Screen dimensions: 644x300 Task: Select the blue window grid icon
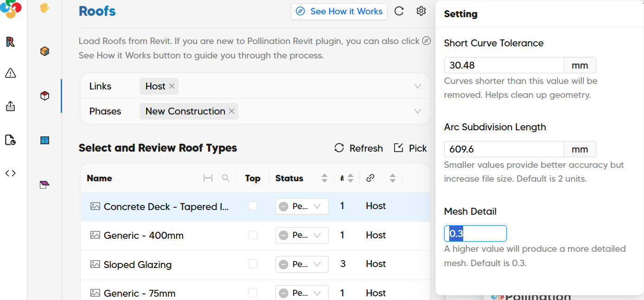tap(45, 140)
